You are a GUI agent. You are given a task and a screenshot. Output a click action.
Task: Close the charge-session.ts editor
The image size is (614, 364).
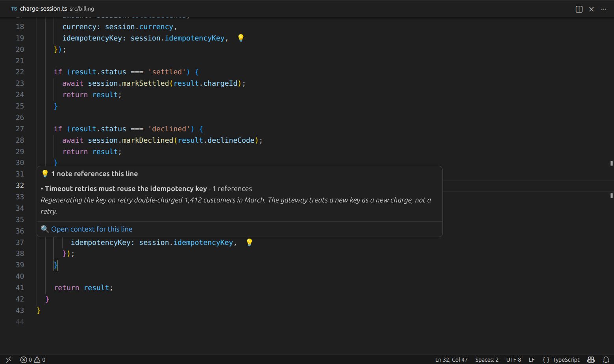tap(591, 9)
